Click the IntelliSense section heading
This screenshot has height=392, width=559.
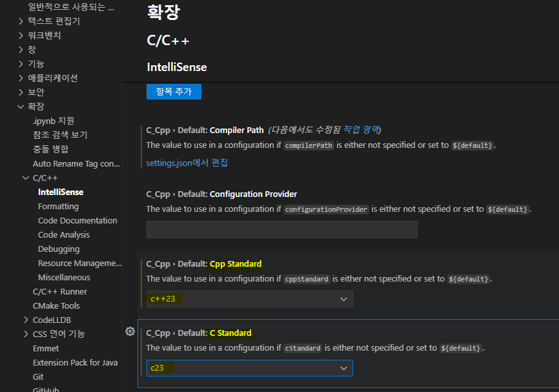(x=177, y=67)
